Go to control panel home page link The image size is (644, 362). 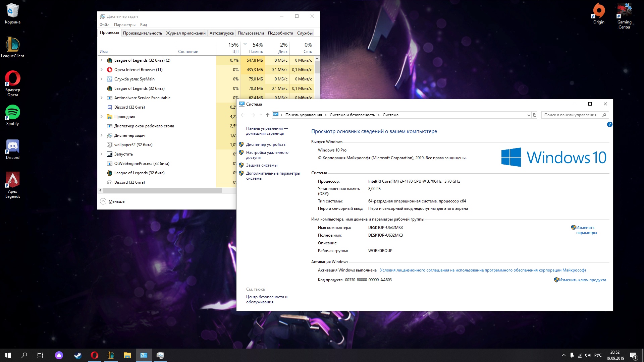click(267, 131)
